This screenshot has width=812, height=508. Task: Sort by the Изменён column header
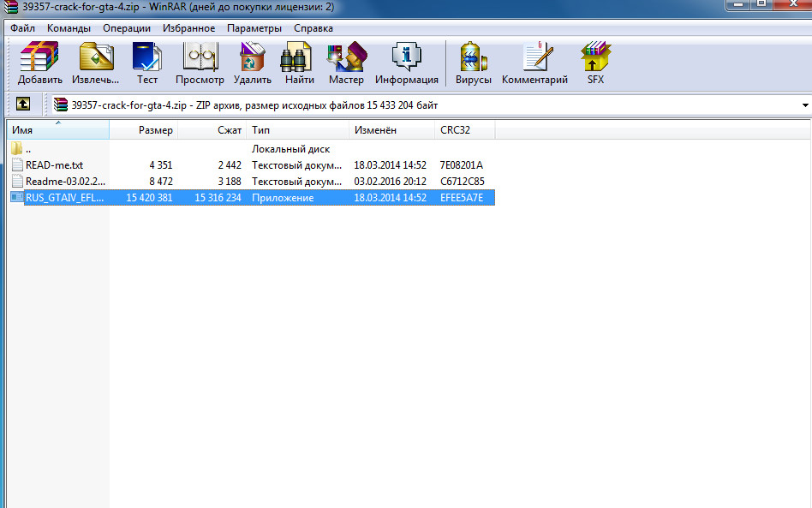click(392, 130)
